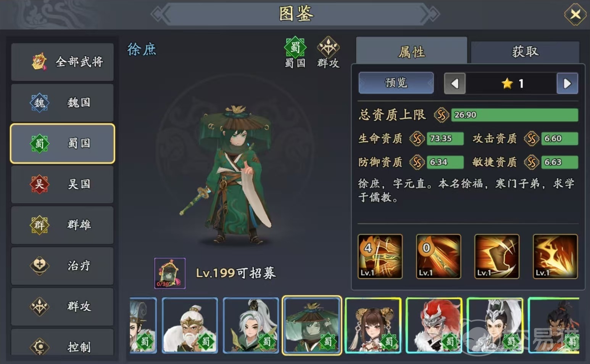Select the red-haired masked hero portrait

[x=434, y=326]
